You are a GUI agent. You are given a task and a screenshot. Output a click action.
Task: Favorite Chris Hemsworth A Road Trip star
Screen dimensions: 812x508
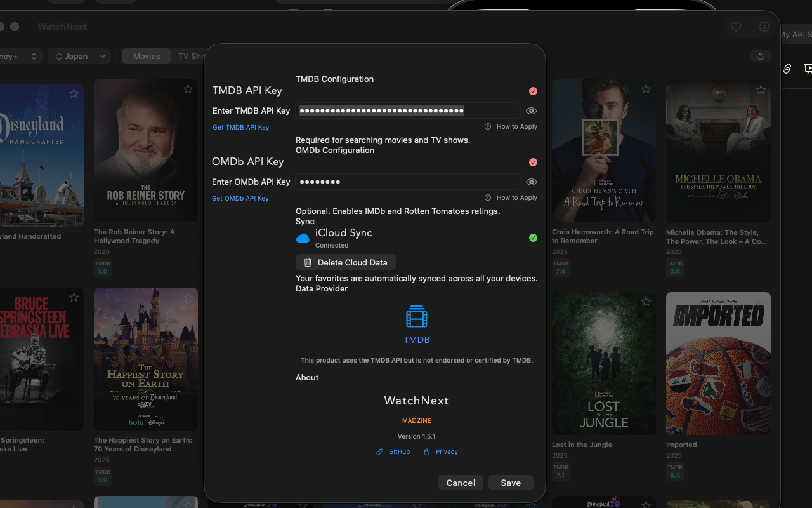click(x=646, y=89)
